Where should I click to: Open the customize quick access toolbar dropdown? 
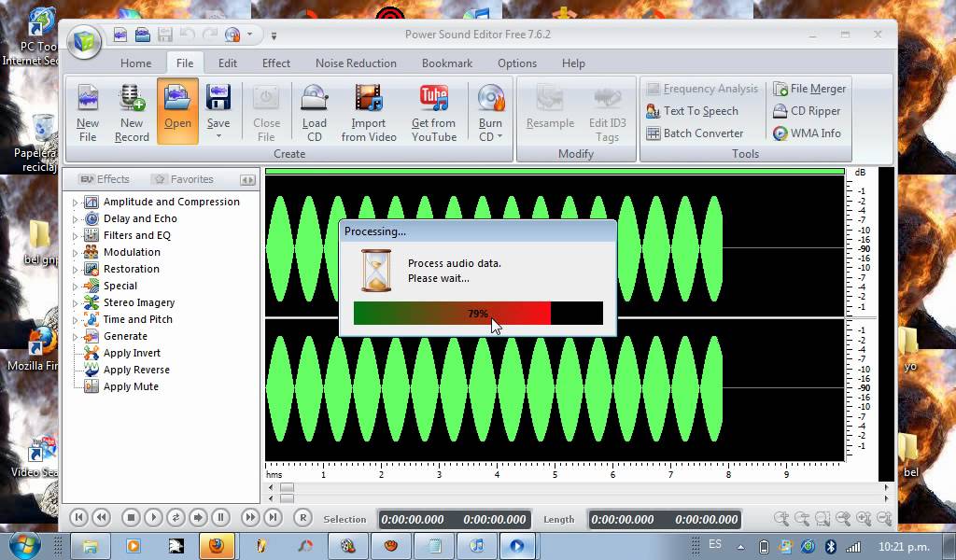tap(274, 36)
